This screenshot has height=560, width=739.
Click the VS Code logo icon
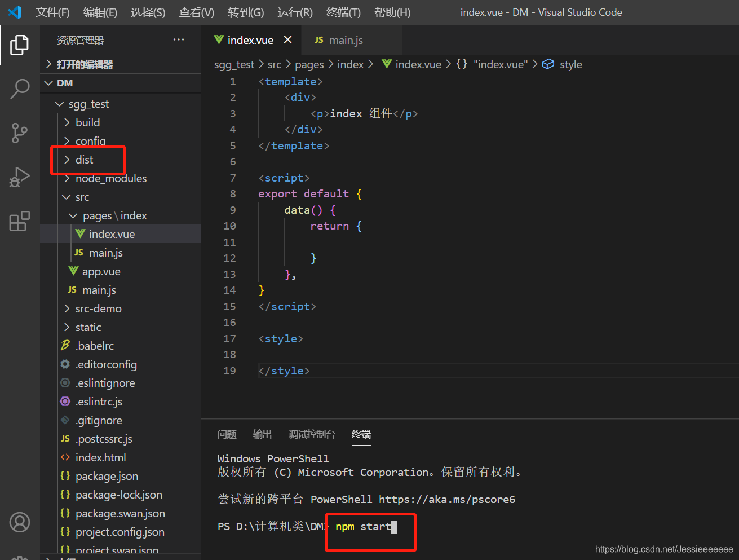[x=15, y=12]
